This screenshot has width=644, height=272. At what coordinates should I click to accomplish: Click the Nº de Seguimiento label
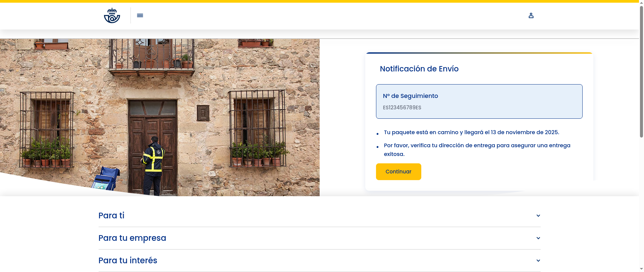click(x=410, y=96)
